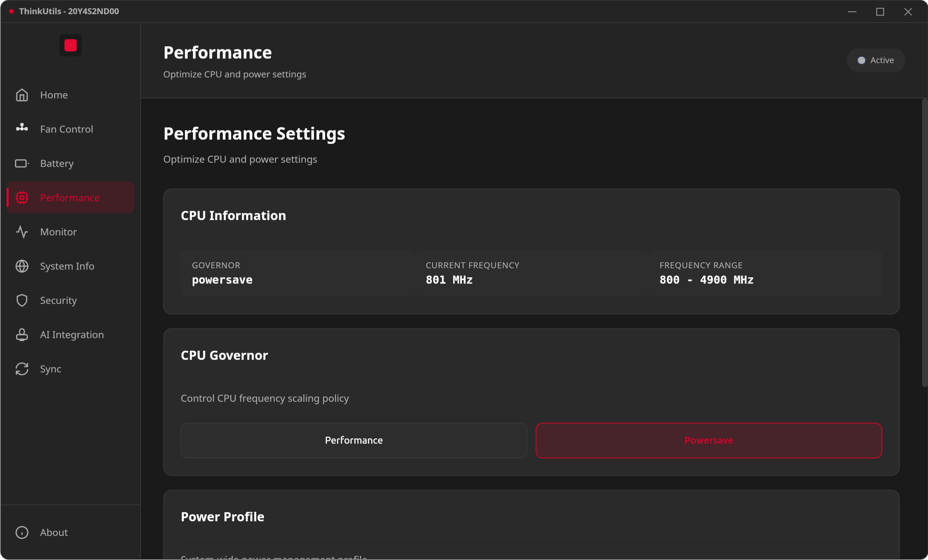Select the Performance governor option

354,440
